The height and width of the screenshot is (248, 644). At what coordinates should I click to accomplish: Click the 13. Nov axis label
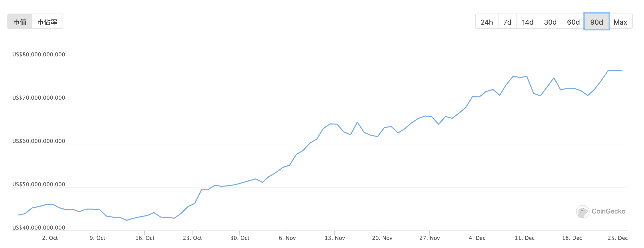(335, 238)
